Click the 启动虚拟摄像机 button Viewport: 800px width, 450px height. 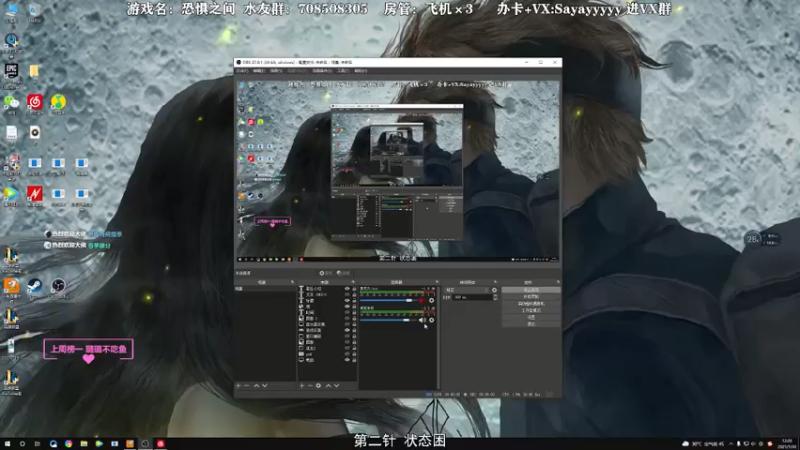[531, 304]
